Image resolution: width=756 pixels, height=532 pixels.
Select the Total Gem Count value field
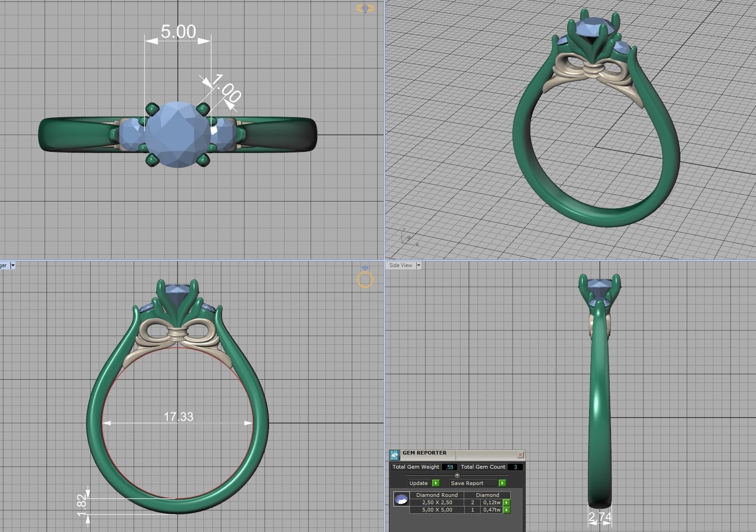click(515, 467)
